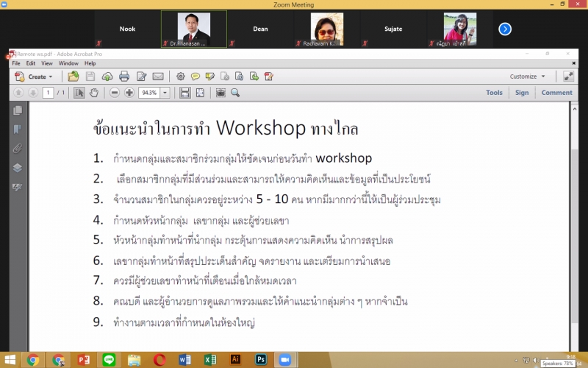The image size is (588, 368).
Task: Open the Page Thumbnails panel
Action: (x=18, y=110)
